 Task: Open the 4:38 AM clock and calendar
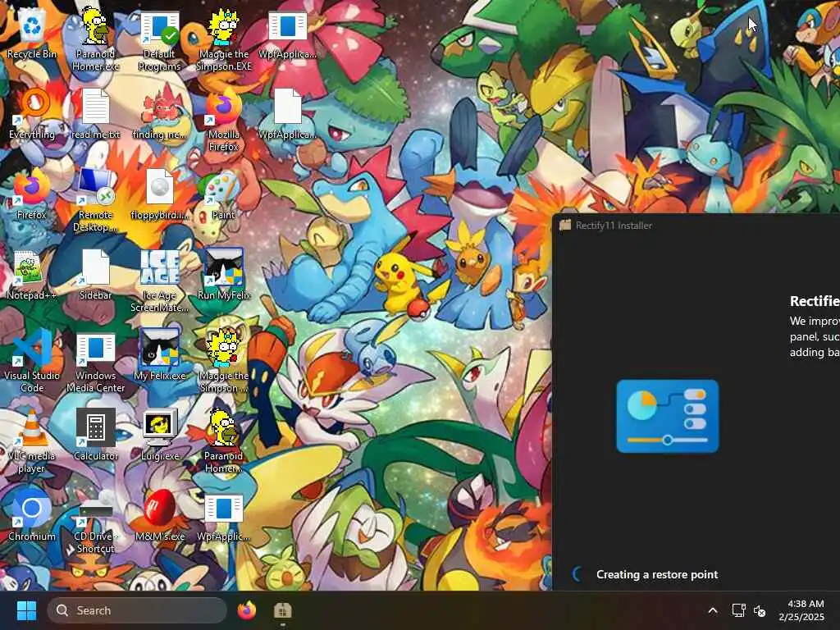pyautogui.click(x=801, y=610)
